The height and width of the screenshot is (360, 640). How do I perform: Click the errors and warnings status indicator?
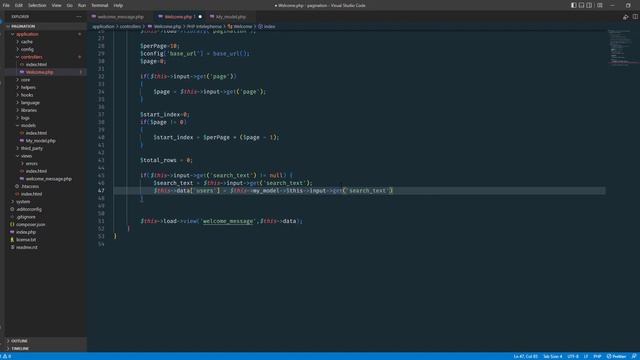click(x=6, y=356)
